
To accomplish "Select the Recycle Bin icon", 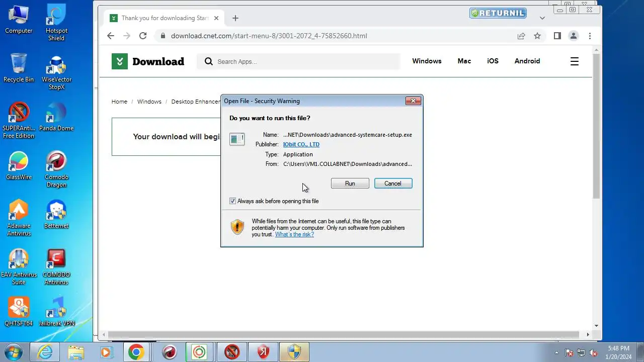I will point(19,67).
